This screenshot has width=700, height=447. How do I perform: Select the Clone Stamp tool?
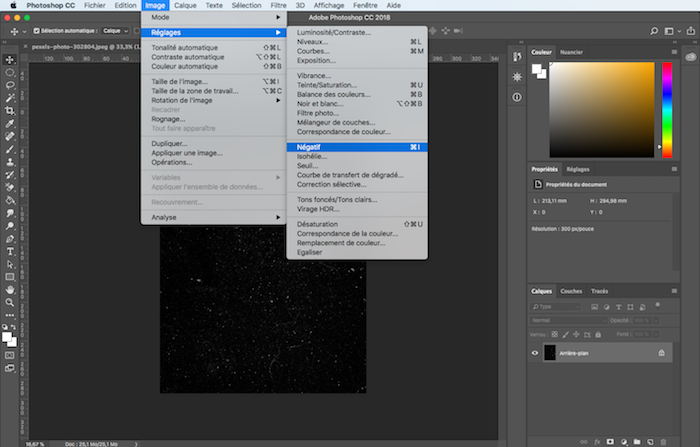(10, 162)
